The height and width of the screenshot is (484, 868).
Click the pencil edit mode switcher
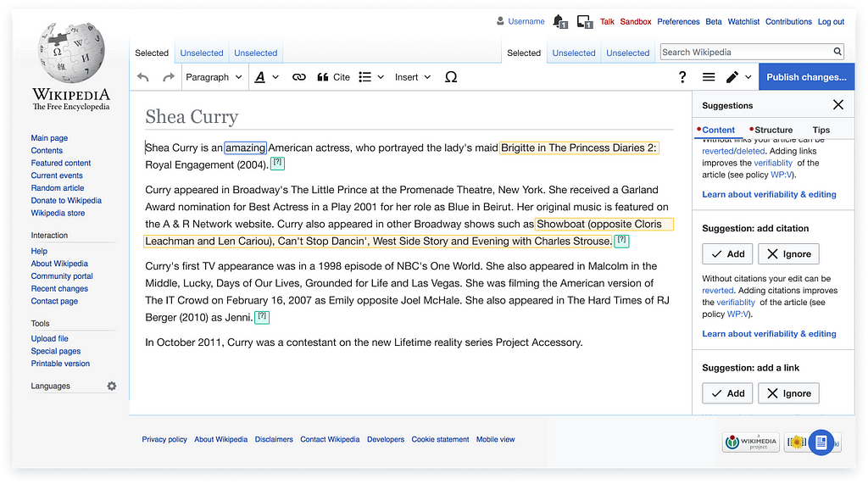(738, 77)
